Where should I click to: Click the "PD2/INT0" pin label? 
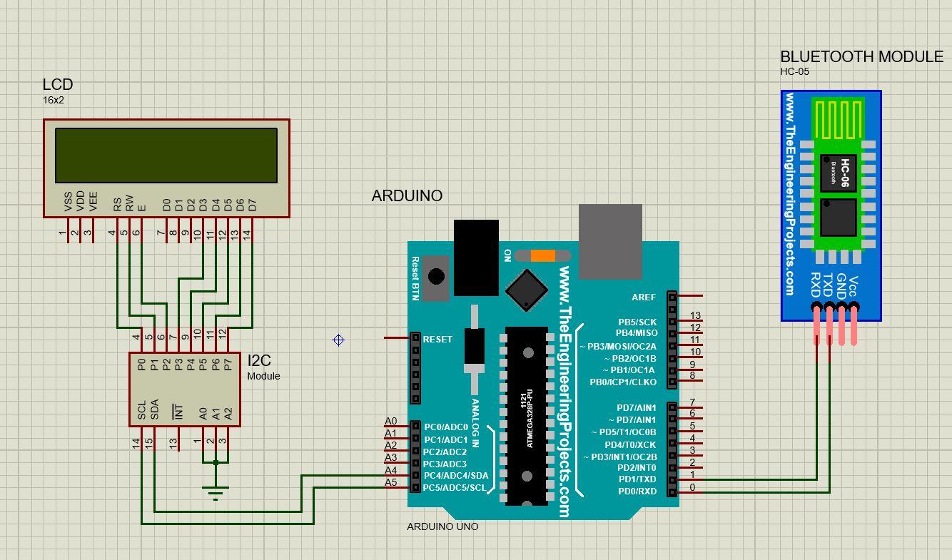pos(637,468)
